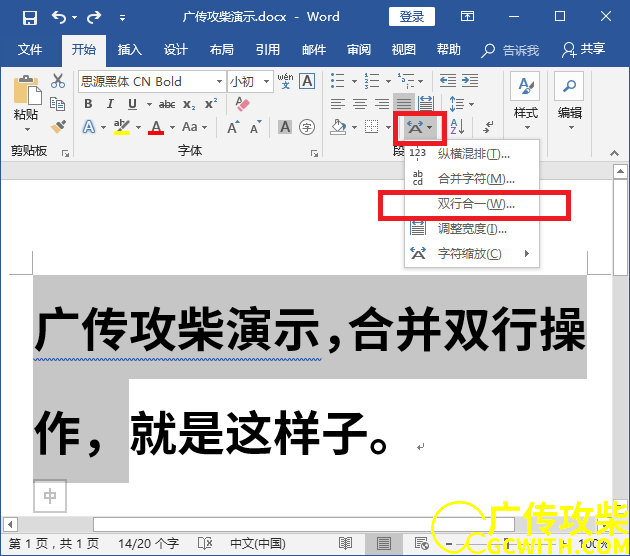Toggle subscript formatting

(189, 104)
